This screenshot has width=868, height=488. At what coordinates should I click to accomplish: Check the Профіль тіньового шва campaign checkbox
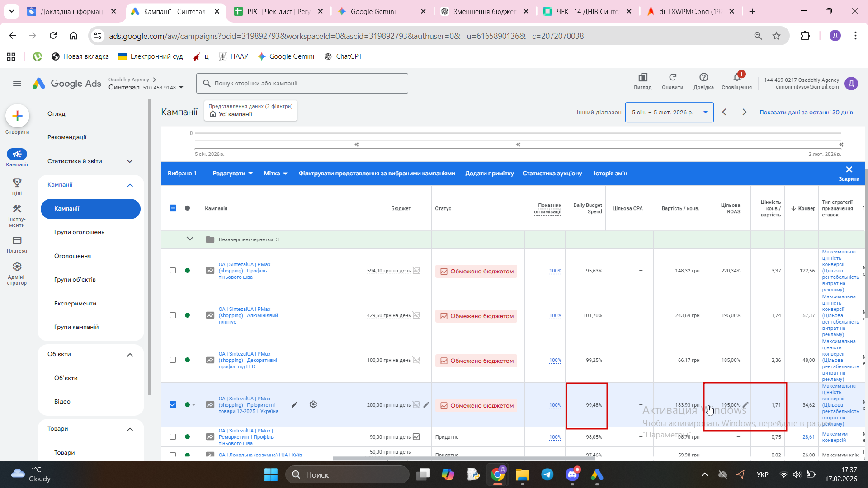click(173, 271)
